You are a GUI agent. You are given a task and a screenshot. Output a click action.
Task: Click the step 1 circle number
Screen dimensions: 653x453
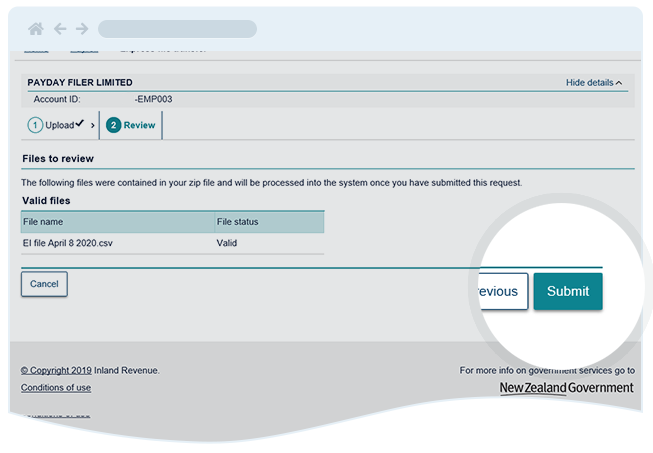coord(35,125)
